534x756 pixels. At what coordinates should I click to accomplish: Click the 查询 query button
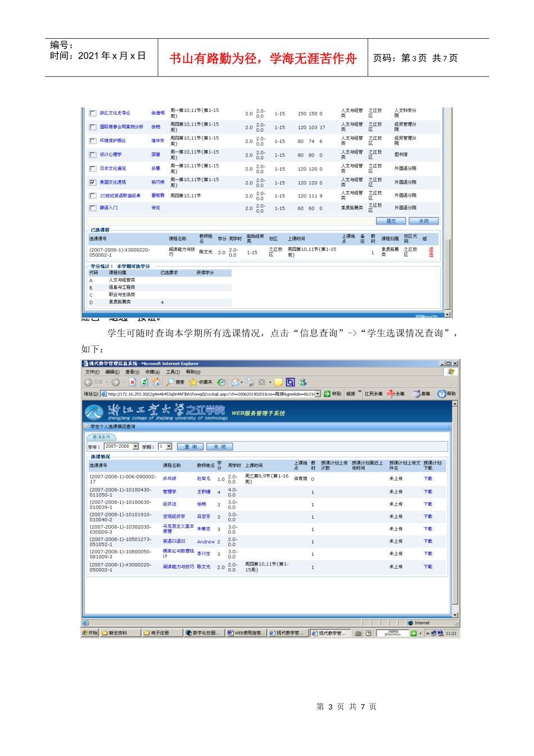coord(191,447)
